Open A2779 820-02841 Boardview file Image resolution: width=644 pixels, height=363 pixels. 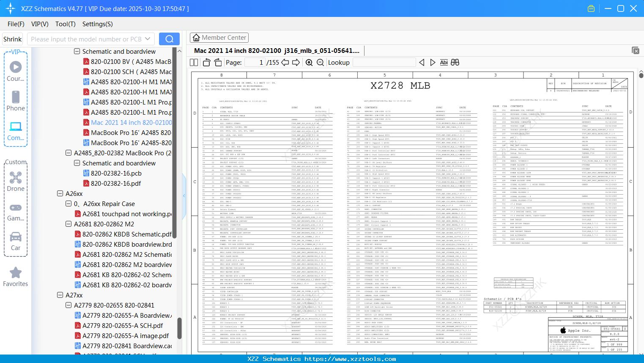pos(123,346)
